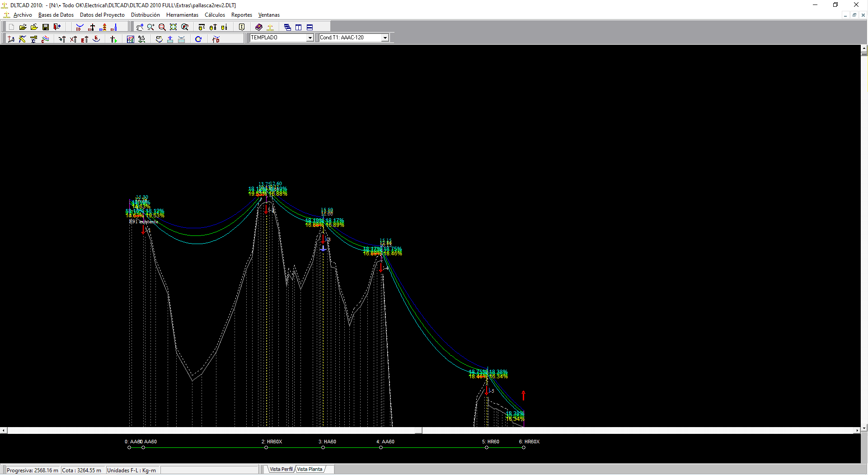Image resolution: width=868 pixels, height=475 pixels.
Task: Expand the TEMPLADO dropdown
Action: pyautogui.click(x=310, y=38)
